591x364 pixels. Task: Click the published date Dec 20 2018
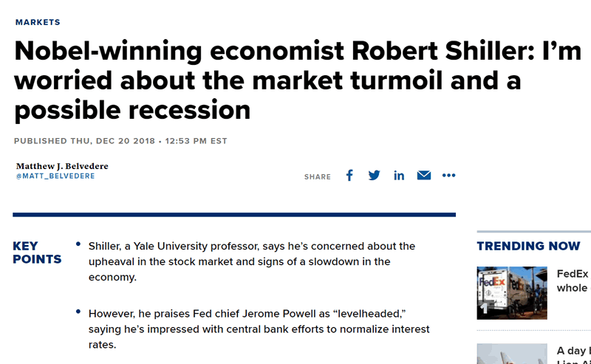click(x=120, y=141)
